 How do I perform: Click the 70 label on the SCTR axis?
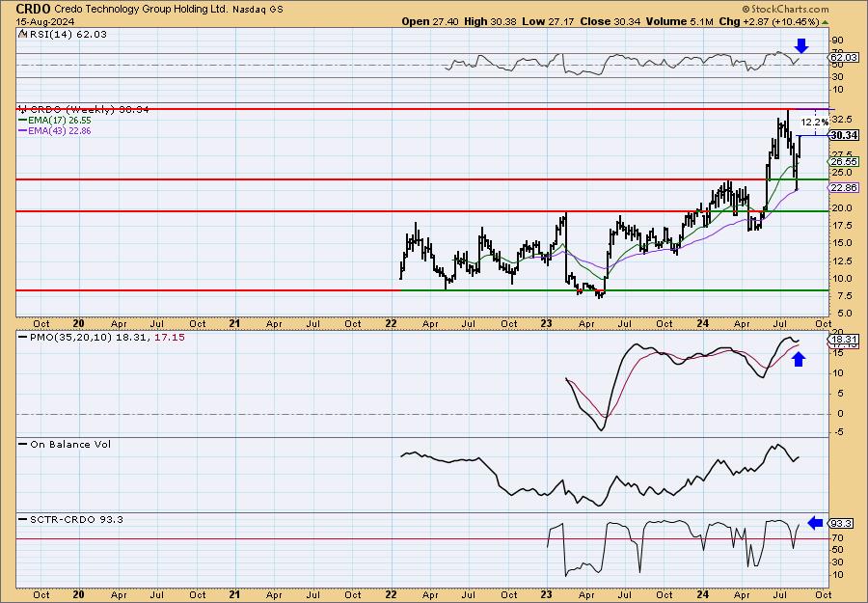tap(836, 537)
